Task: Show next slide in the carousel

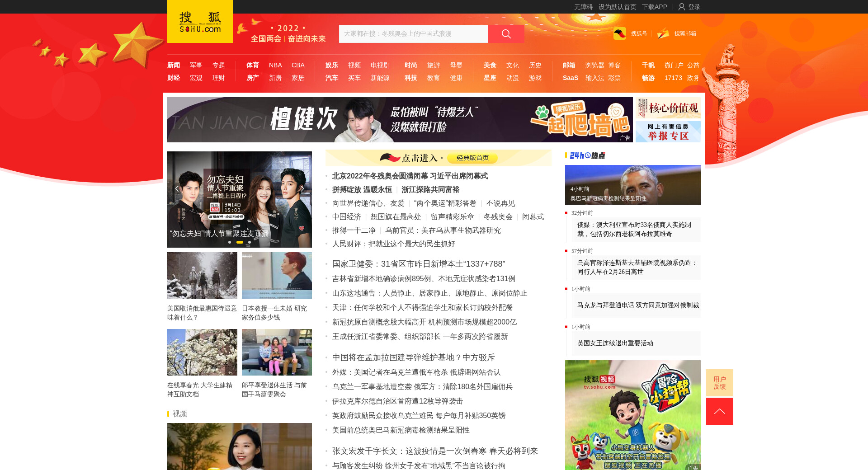Action: pyautogui.click(x=302, y=188)
